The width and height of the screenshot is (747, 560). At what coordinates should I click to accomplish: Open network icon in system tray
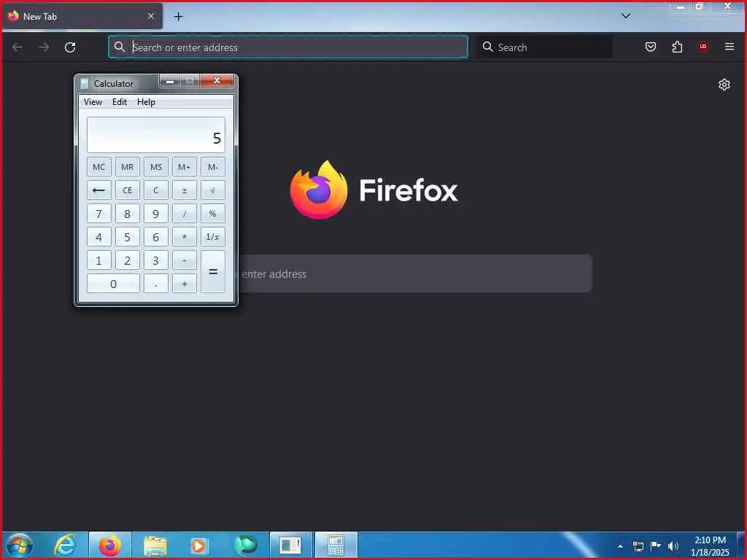pyautogui.click(x=638, y=545)
